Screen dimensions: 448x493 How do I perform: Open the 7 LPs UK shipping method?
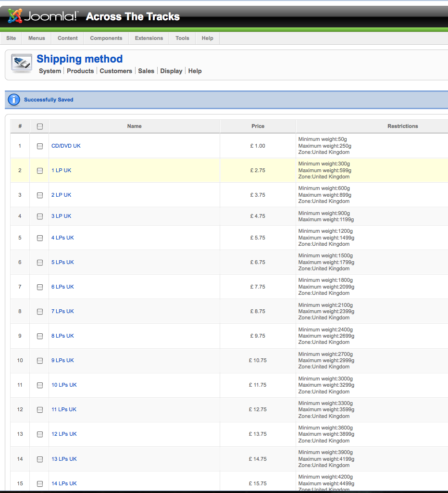(62, 311)
